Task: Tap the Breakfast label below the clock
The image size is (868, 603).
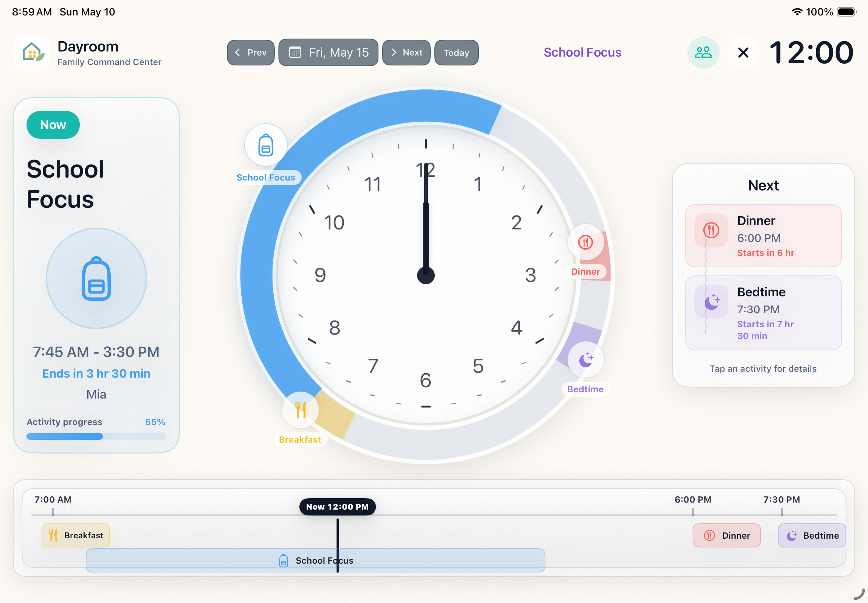Action: coord(300,440)
